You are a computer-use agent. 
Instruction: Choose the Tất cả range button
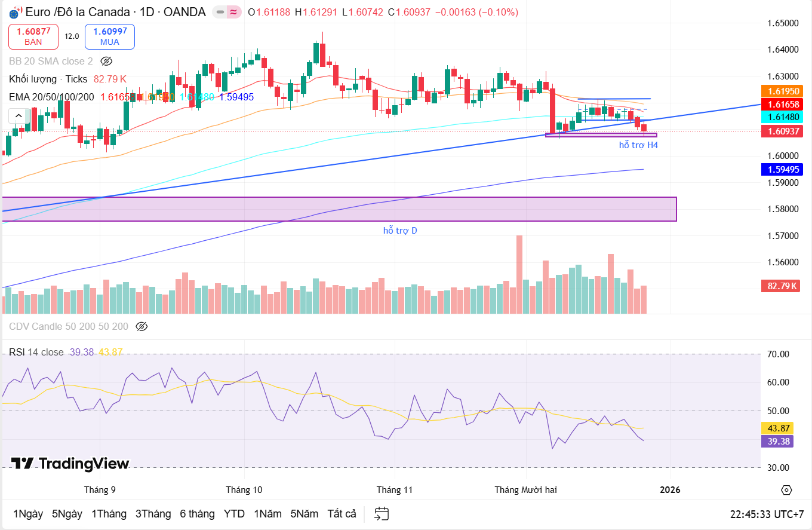pyautogui.click(x=342, y=514)
